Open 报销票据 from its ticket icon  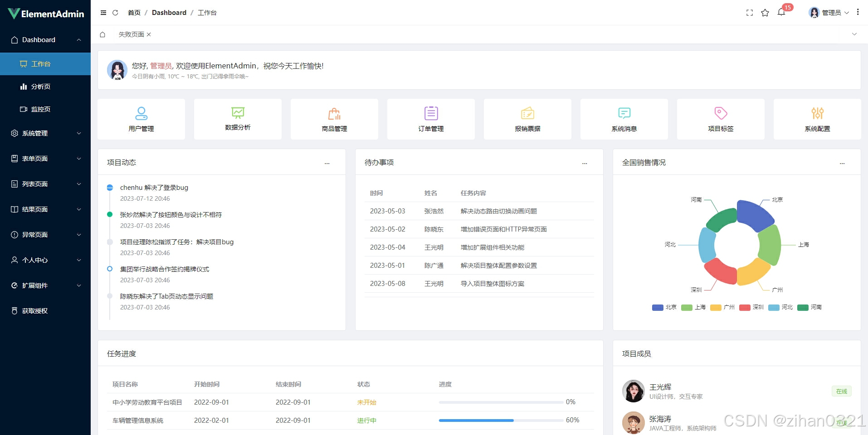tap(527, 113)
